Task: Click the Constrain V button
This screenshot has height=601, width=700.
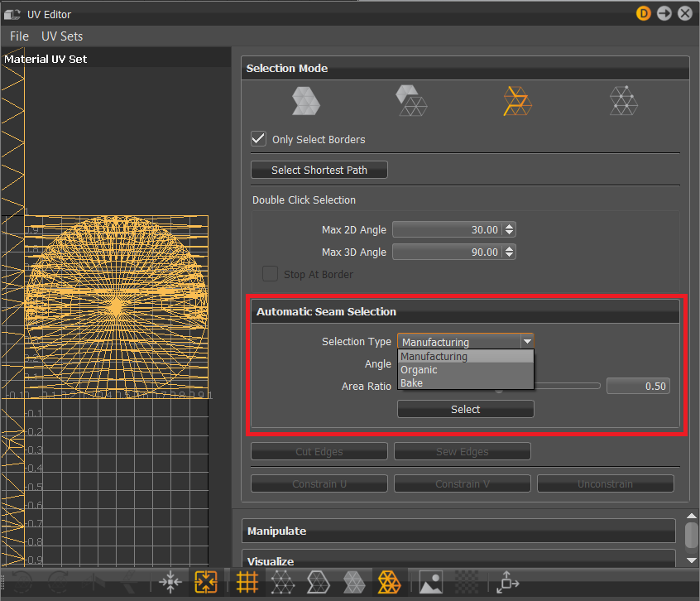Action: [463, 483]
